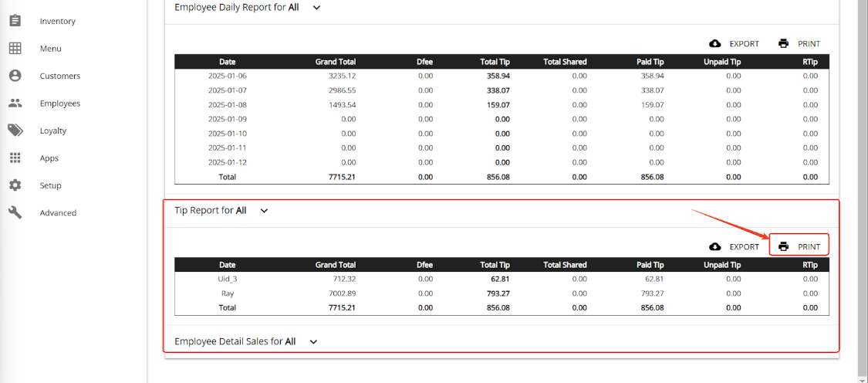
Task: Open Advanced section
Action: tap(58, 212)
